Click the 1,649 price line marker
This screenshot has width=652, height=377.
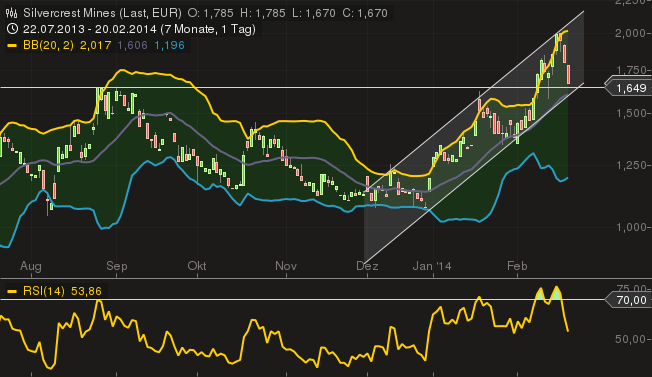coord(628,88)
